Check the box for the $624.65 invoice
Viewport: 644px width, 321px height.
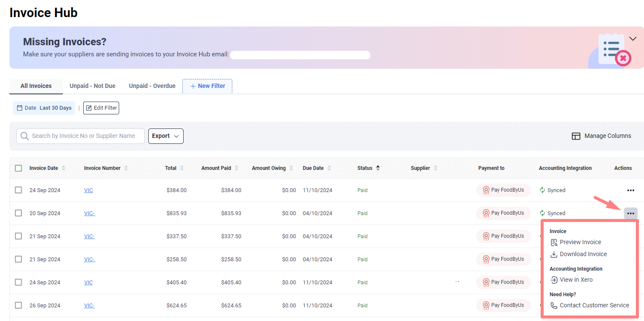tap(18, 305)
